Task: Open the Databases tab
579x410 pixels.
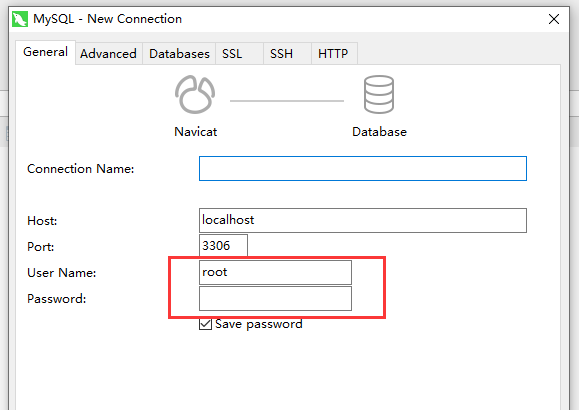Action: click(179, 54)
